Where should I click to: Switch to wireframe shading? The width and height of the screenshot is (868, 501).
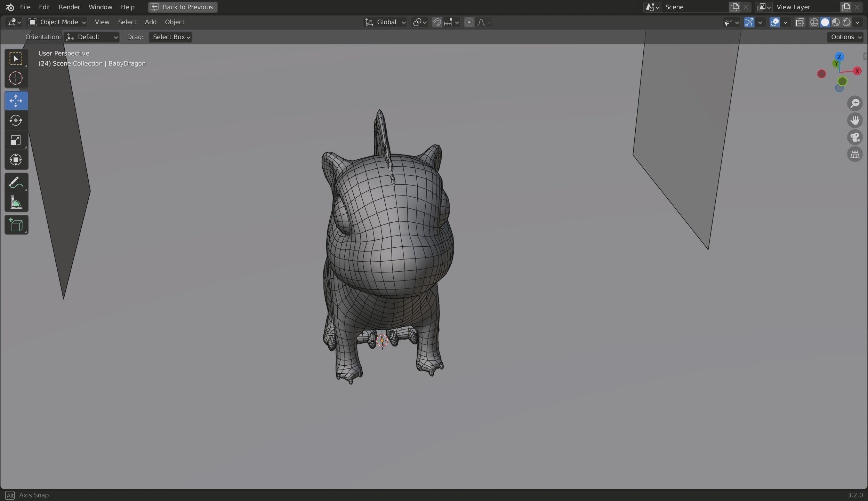coord(814,22)
